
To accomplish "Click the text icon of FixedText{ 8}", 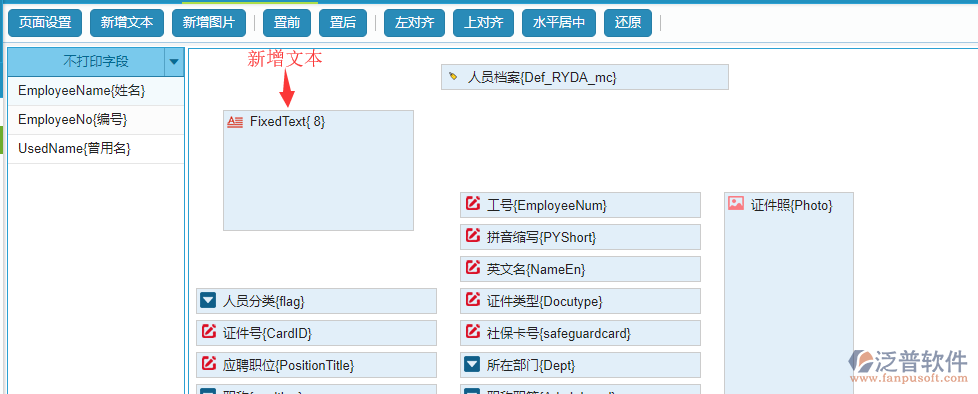I will [x=235, y=122].
